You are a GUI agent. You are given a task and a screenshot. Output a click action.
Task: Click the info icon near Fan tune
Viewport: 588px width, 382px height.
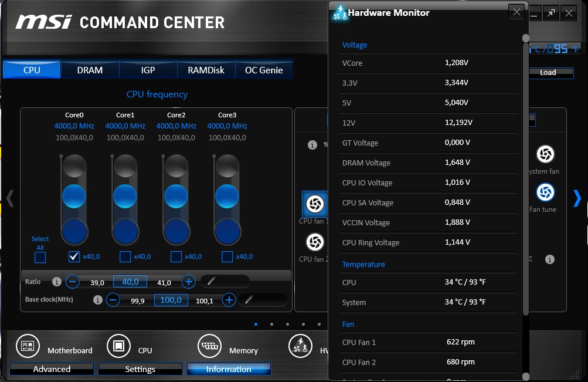[550, 259]
